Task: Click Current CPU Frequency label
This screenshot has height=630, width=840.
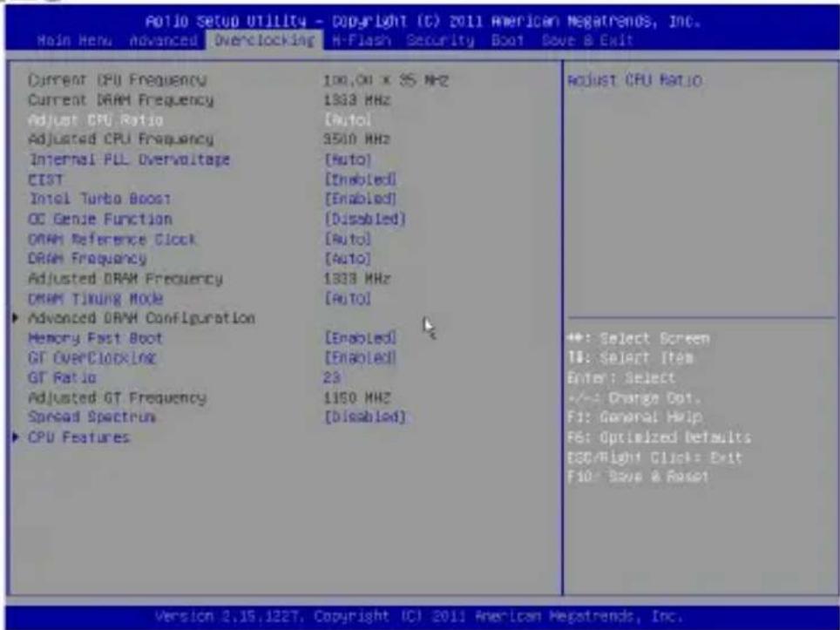Action: 117,80
